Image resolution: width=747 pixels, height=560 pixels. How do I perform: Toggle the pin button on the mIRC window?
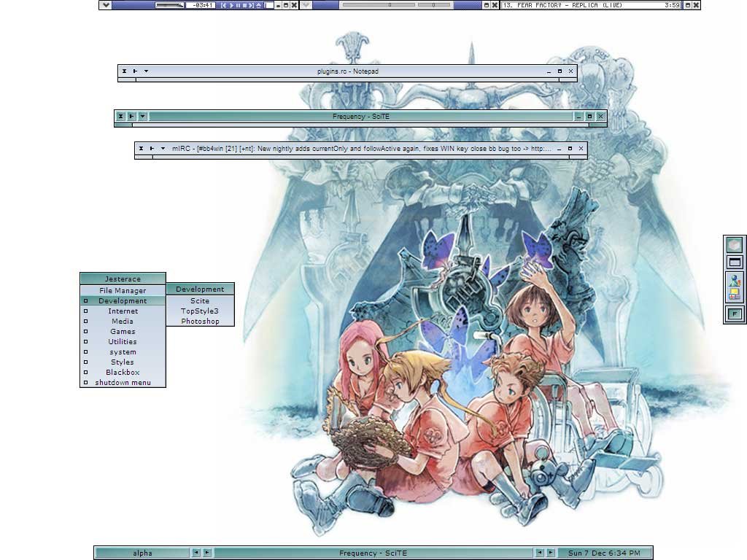pyautogui.click(x=152, y=149)
